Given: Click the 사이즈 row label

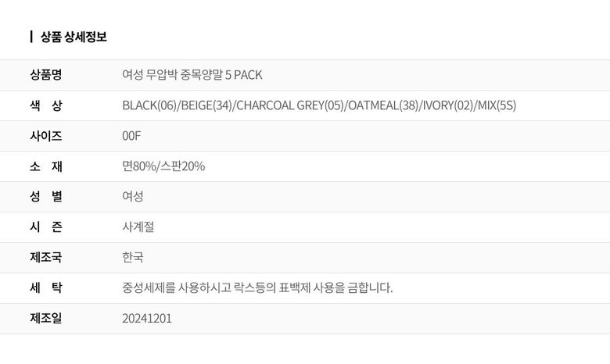Looking at the screenshot, I should [46, 136].
